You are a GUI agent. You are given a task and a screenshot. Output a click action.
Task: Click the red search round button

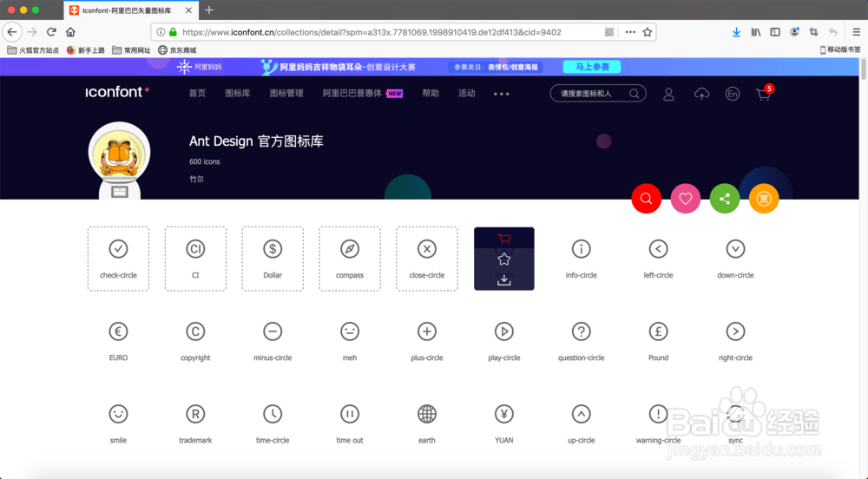646,199
